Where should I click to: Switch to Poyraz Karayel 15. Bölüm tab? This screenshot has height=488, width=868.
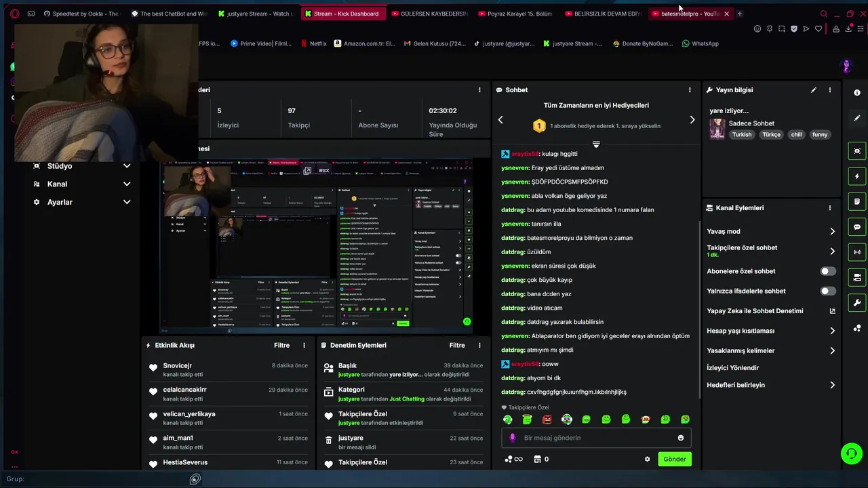515,14
